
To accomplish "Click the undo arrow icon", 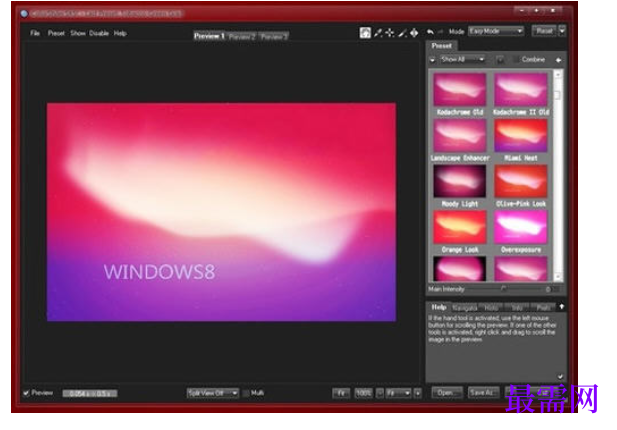I will coord(430,32).
